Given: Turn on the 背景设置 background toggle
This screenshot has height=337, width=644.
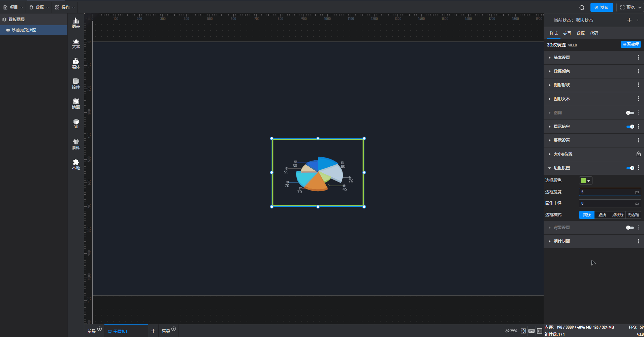Looking at the screenshot, I should click(x=630, y=228).
